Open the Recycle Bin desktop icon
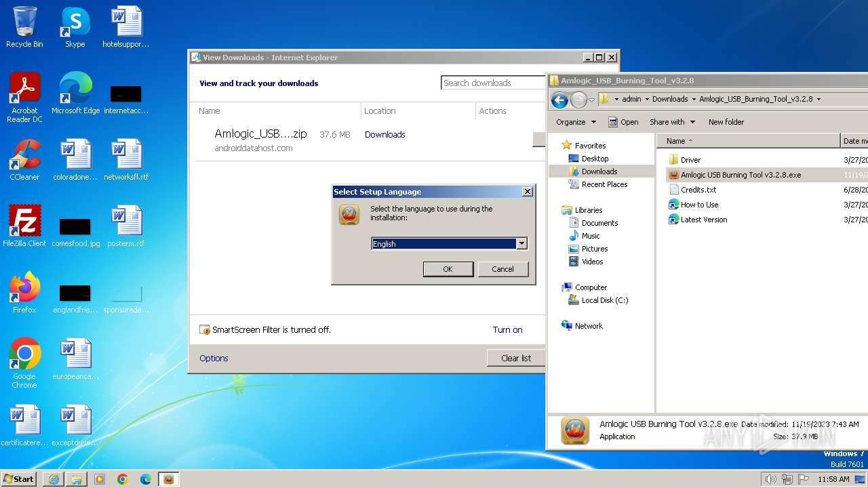868x488 pixels. click(24, 27)
